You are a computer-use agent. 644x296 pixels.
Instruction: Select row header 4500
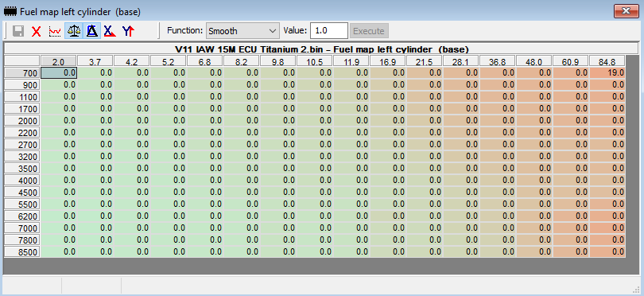[x=22, y=193]
